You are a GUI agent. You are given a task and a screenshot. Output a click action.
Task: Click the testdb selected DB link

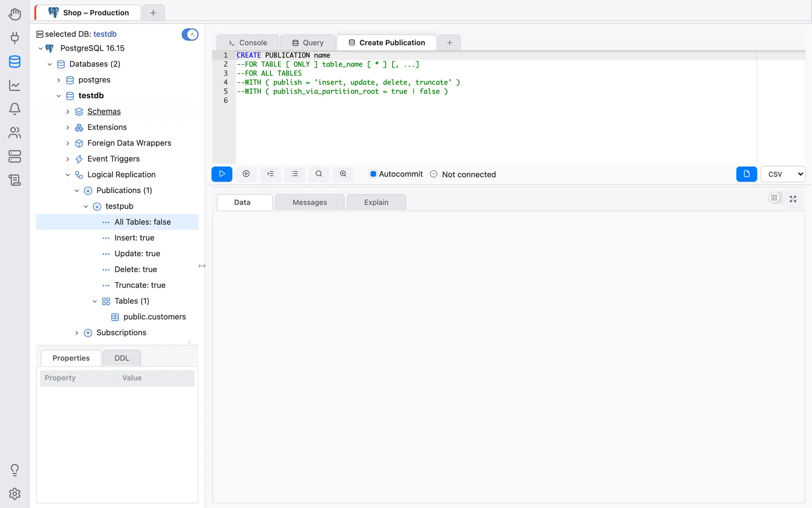pos(105,34)
